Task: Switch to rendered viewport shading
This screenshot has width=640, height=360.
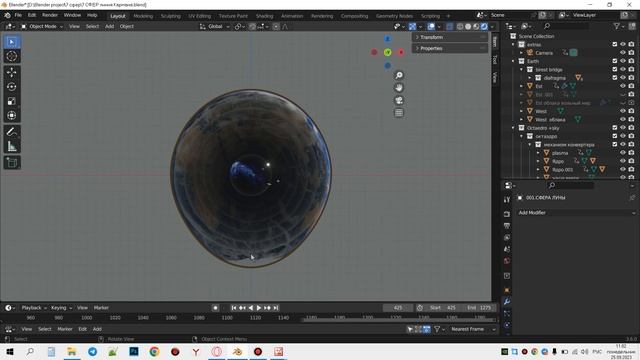Action: tap(484, 27)
